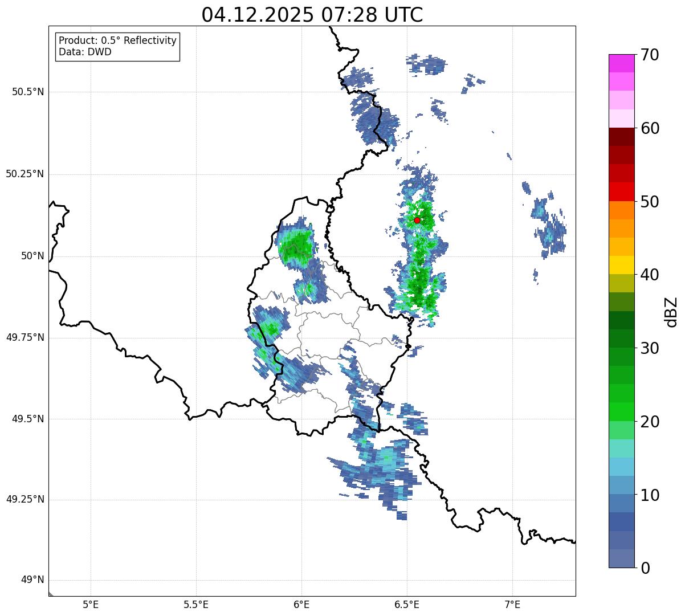
Task: Click the 49.75°N latitude label
Action: tap(25, 337)
